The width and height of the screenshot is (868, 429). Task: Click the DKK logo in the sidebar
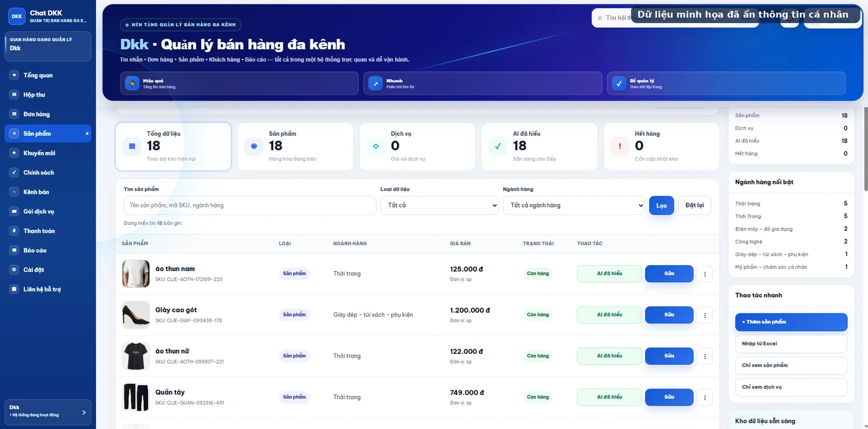(x=17, y=16)
